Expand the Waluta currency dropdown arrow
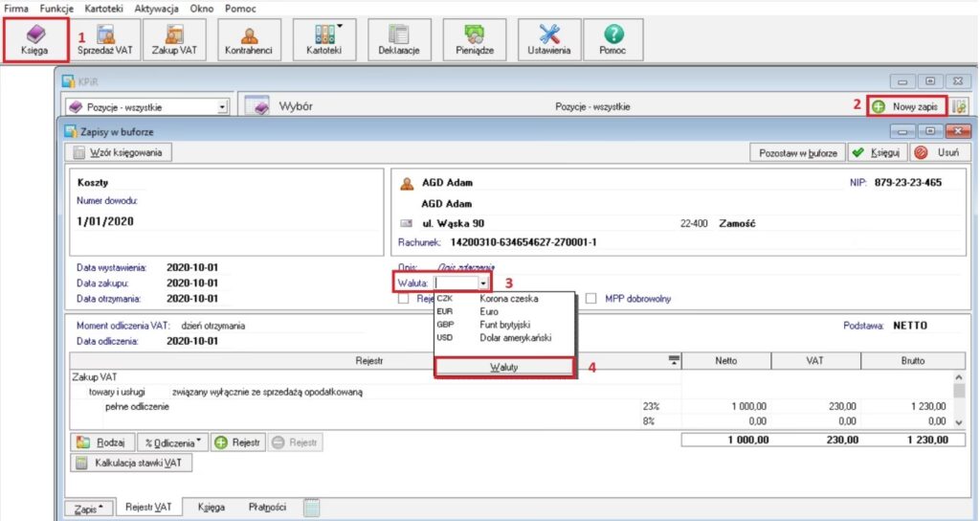 pyautogui.click(x=484, y=283)
